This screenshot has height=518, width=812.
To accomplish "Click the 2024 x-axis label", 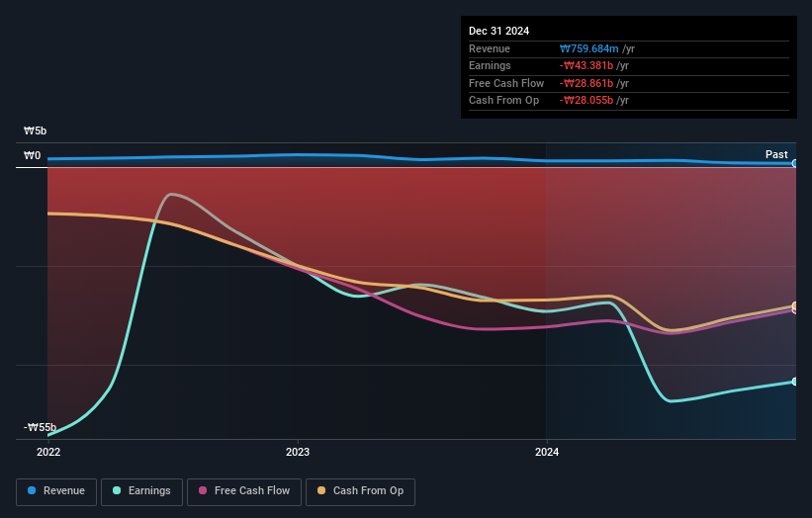I will click(x=547, y=453).
